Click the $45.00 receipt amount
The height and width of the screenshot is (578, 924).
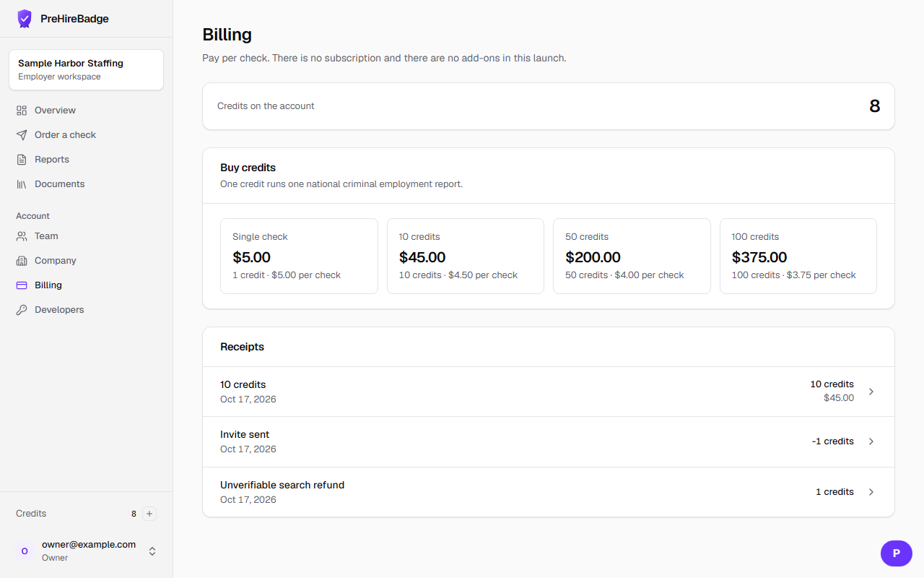click(839, 398)
